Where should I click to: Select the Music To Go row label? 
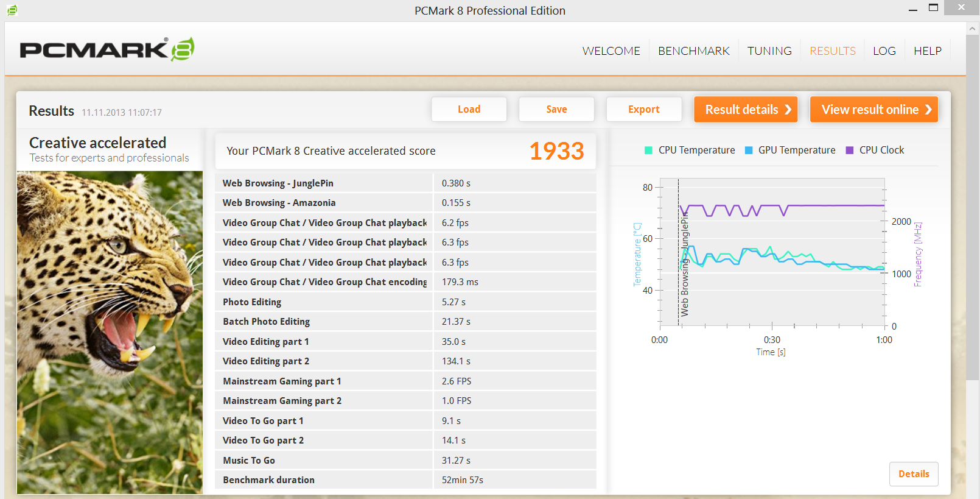249,461
